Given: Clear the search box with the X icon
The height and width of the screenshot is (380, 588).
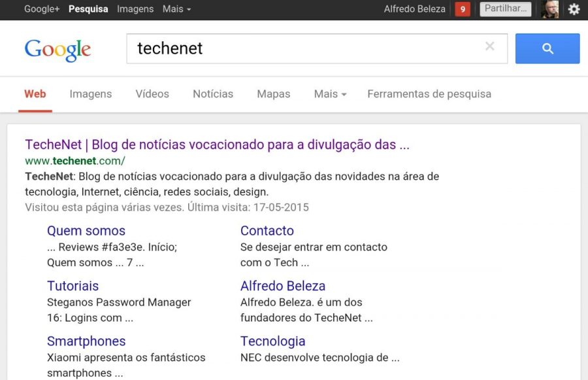Looking at the screenshot, I should tap(490, 46).
